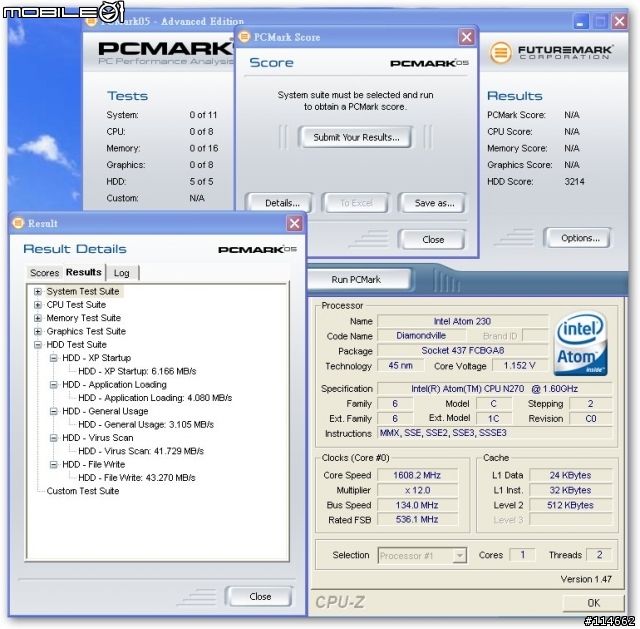640x629 pixels.
Task: Select the HDD Test Suite row label
Action: (76, 345)
